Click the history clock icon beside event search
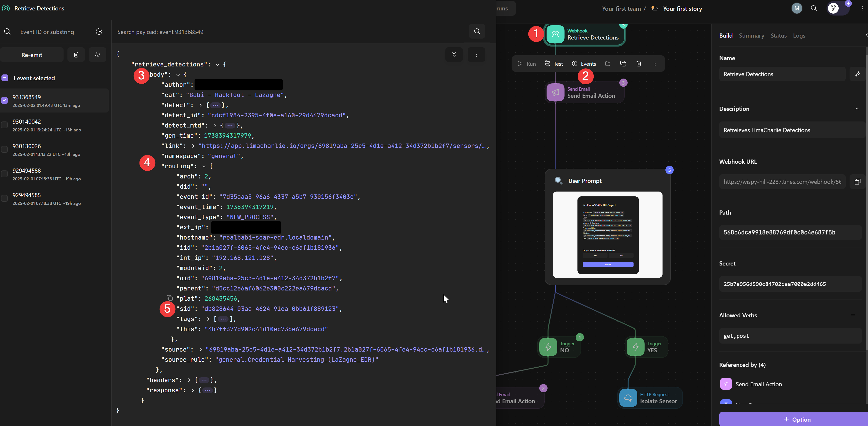The image size is (868, 426). tap(99, 31)
